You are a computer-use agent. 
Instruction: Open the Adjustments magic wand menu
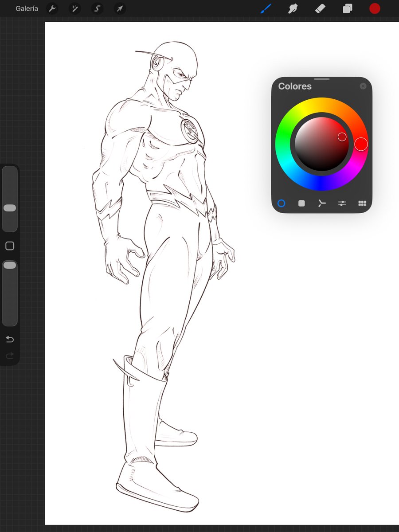click(x=74, y=8)
